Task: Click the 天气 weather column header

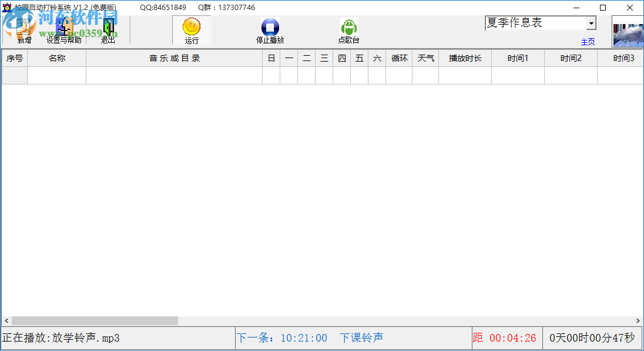Action: (x=425, y=58)
